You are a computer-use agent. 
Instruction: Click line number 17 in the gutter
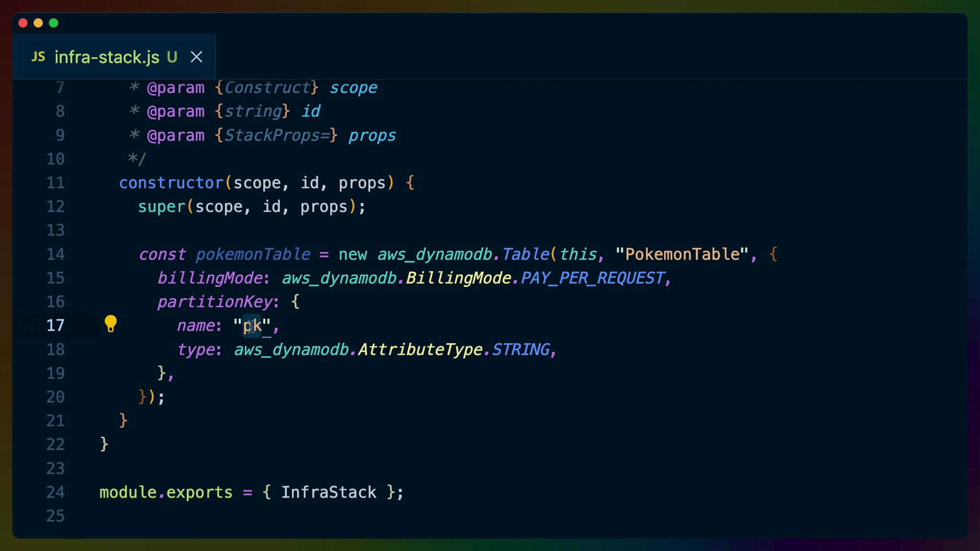(56, 325)
